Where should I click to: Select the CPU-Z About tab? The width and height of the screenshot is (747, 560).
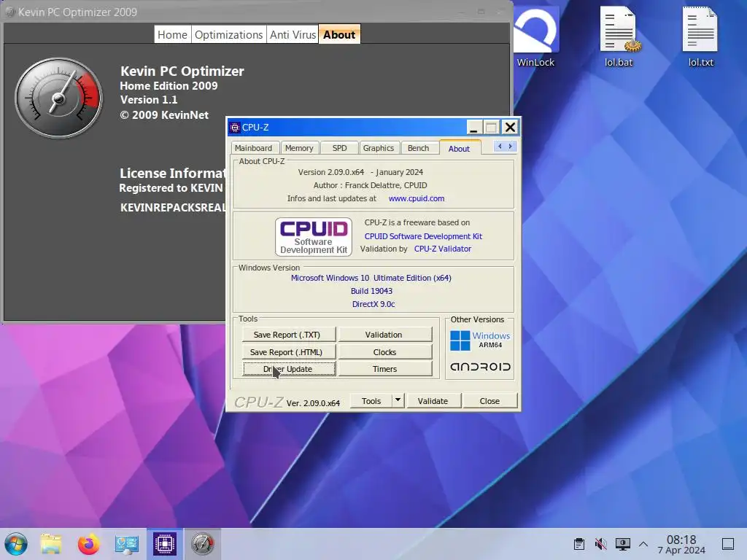tap(460, 148)
